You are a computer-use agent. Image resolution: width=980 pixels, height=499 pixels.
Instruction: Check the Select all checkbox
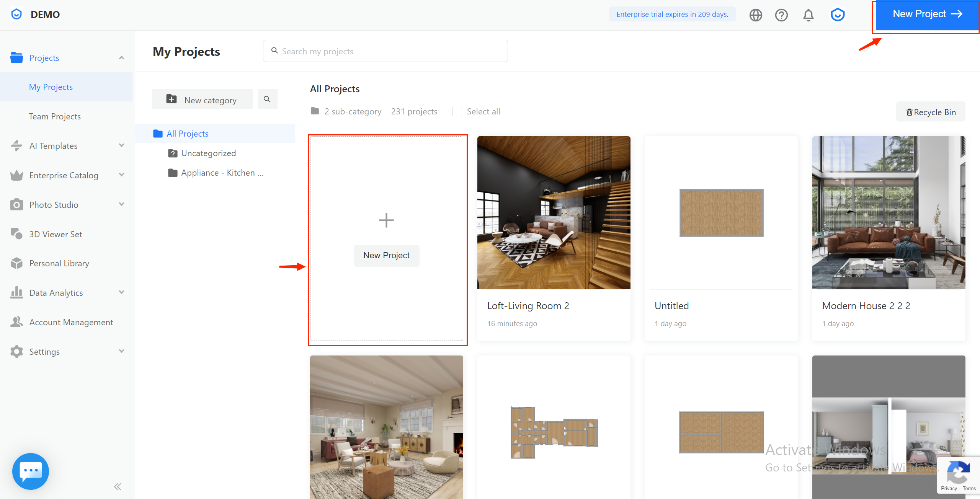pyautogui.click(x=457, y=111)
